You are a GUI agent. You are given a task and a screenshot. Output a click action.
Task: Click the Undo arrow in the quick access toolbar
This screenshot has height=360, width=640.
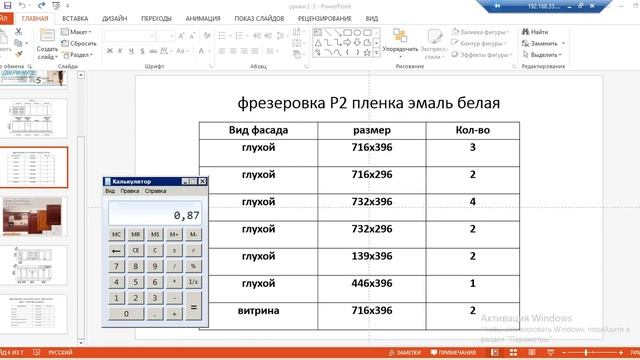pyautogui.click(x=22, y=5)
